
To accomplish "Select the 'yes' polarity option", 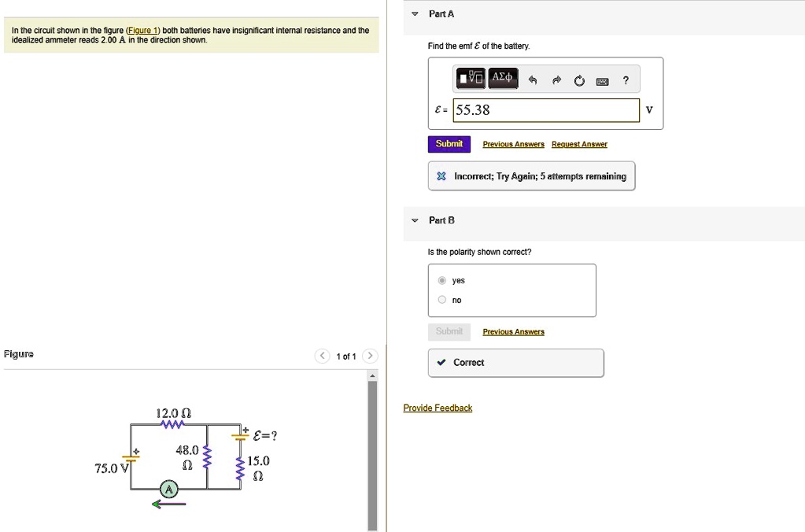I will [x=441, y=279].
